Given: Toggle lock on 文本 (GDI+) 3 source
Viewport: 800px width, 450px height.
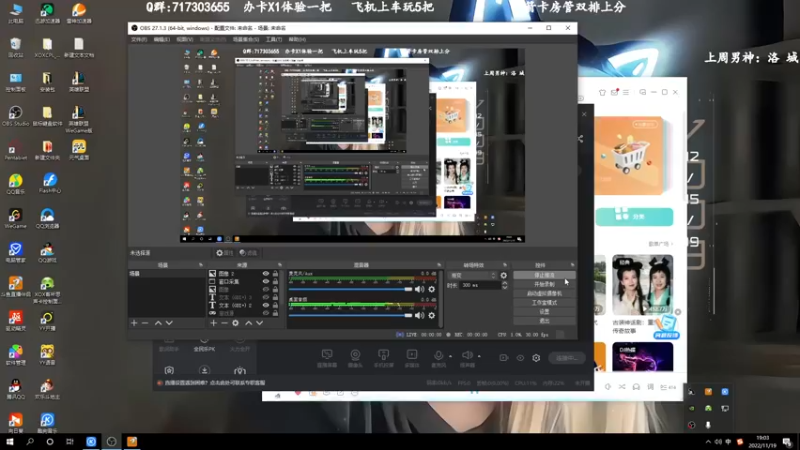Looking at the screenshot, I should [x=276, y=297].
